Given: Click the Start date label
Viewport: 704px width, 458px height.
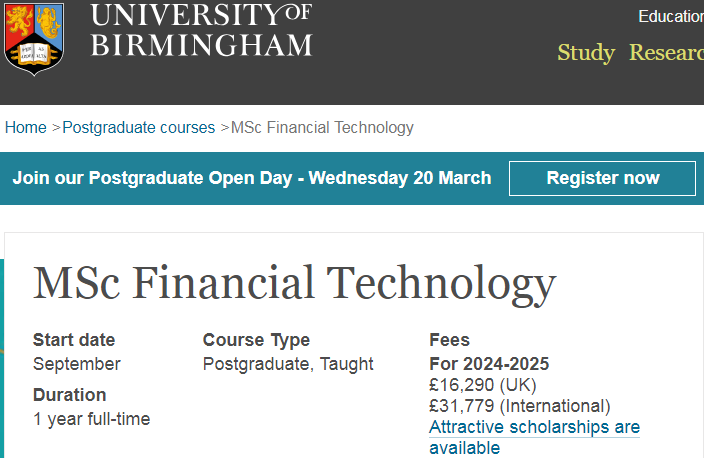Looking at the screenshot, I should (x=74, y=340).
